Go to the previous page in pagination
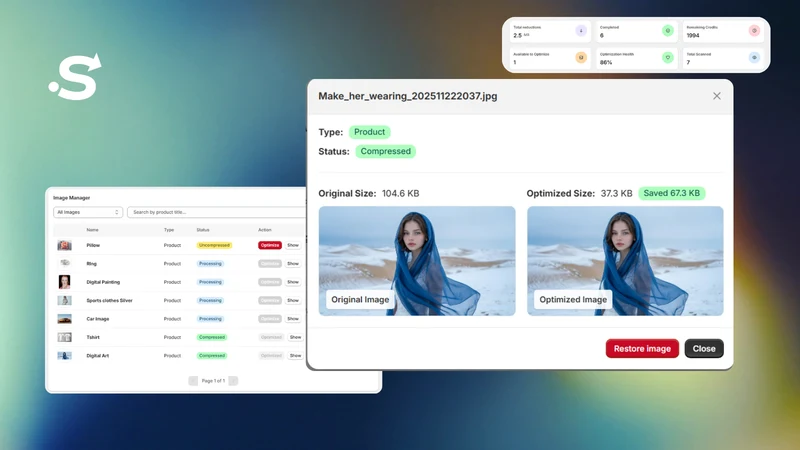This screenshot has width=800, height=450. [x=193, y=381]
